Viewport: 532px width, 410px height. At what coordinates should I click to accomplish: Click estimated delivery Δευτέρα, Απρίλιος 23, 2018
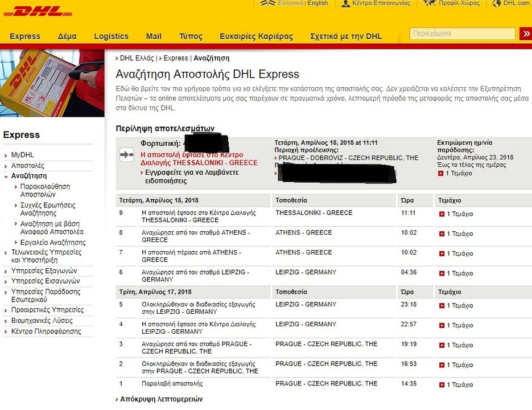(x=475, y=157)
